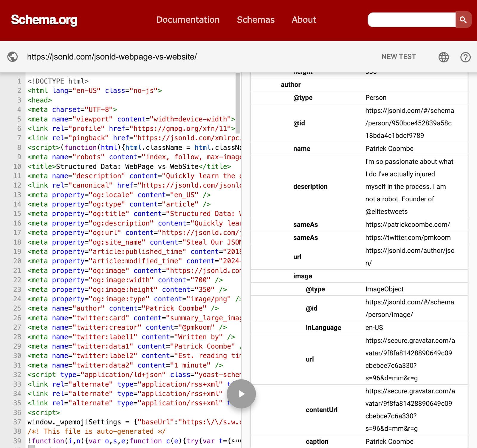Click the globe icon next to NEW TEST
477x448 pixels.
pos(444,57)
